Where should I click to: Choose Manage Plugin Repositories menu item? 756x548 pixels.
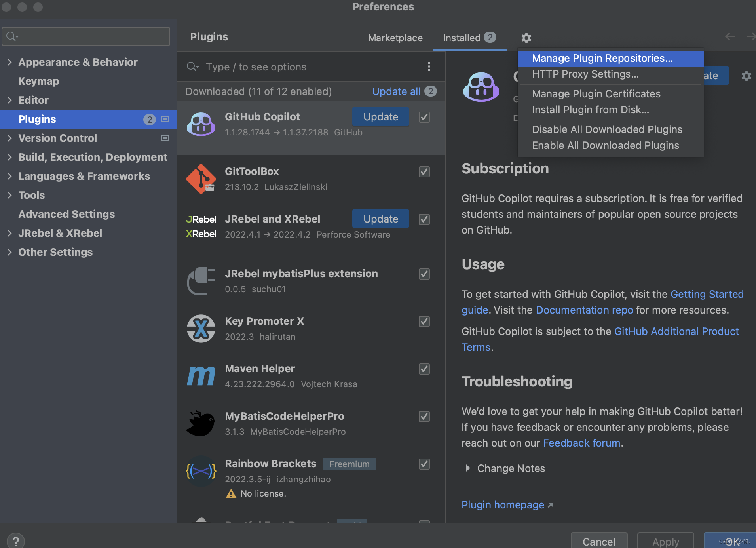[x=611, y=58]
